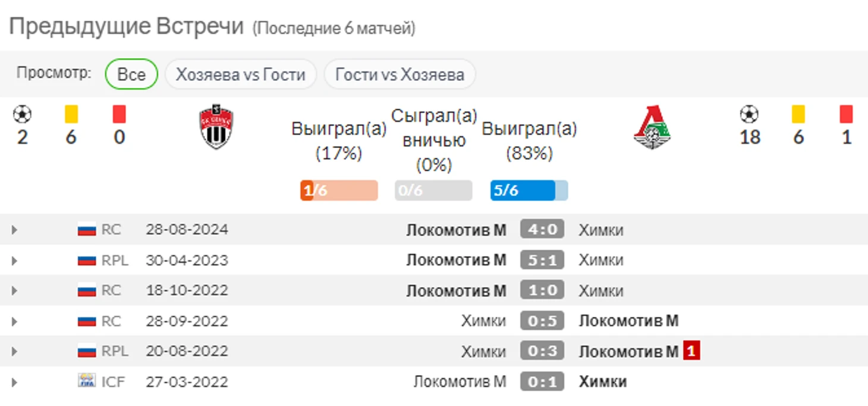Click the FIFA icon on the ICF match row
This screenshot has height=406, width=868.
(87, 381)
